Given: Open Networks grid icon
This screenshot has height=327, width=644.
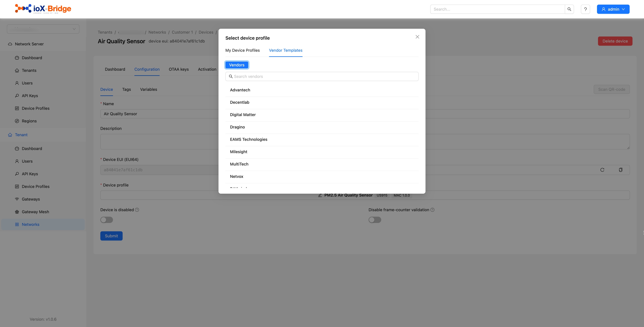Looking at the screenshot, I should (x=17, y=224).
